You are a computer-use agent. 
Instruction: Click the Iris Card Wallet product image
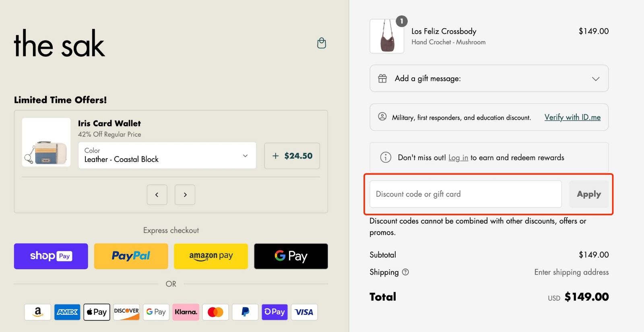pos(46,142)
